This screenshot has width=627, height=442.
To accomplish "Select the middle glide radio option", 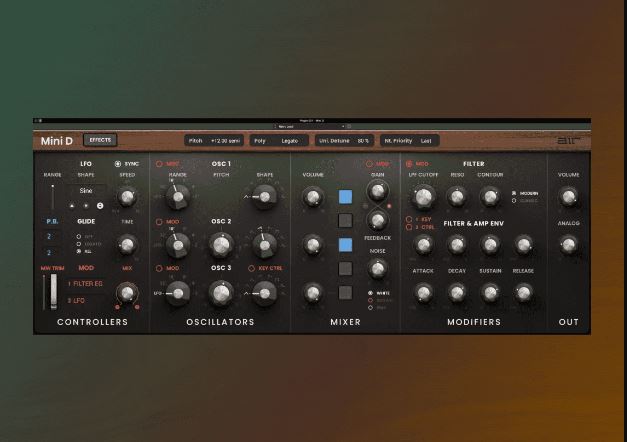I will coord(79,244).
